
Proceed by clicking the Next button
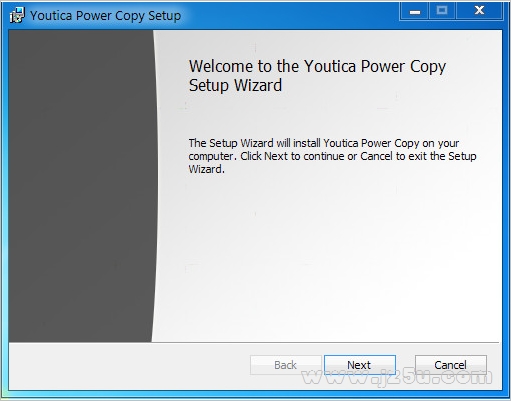360,365
